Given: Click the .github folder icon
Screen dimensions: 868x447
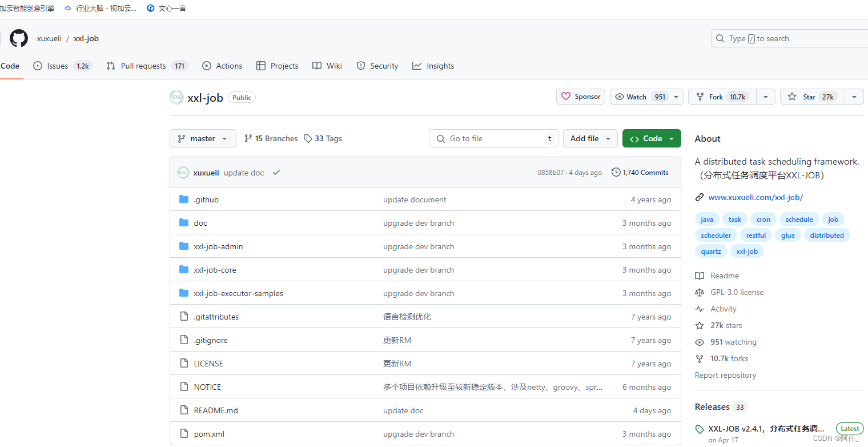Looking at the screenshot, I should (x=184, y=199).
